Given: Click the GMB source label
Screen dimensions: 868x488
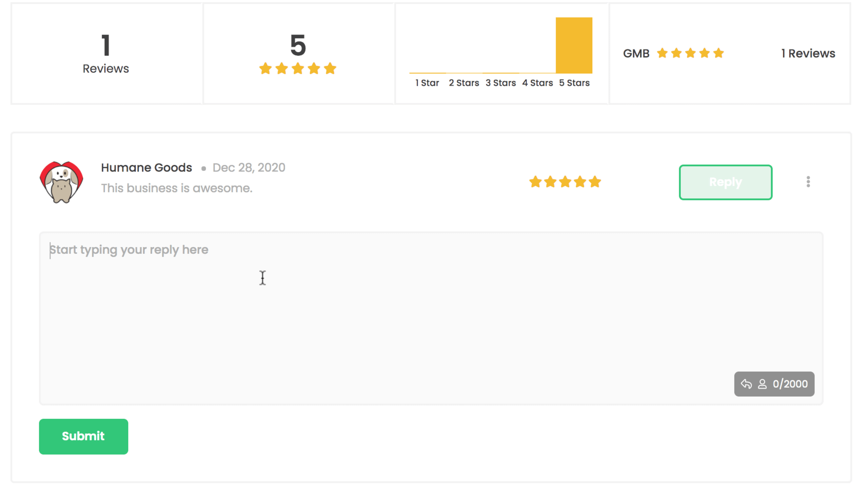Looking at the screenshot, I should click(636, 53).
